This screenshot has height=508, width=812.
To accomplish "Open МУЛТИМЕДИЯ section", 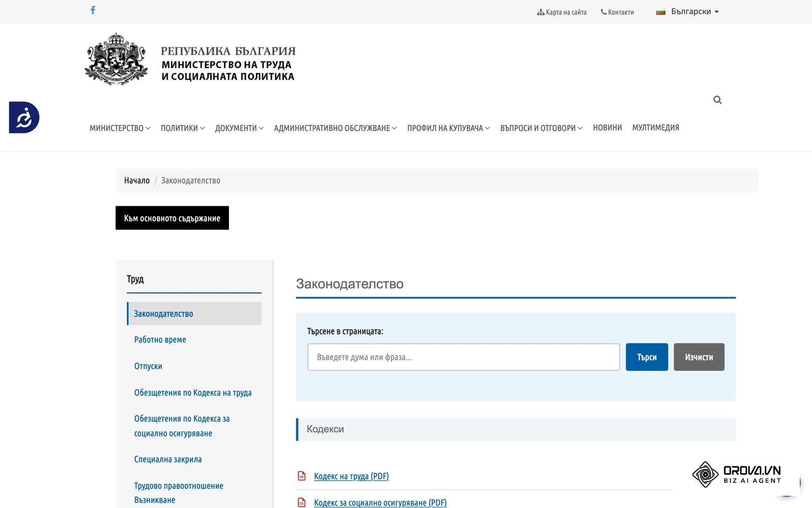I will pos(656,128).
